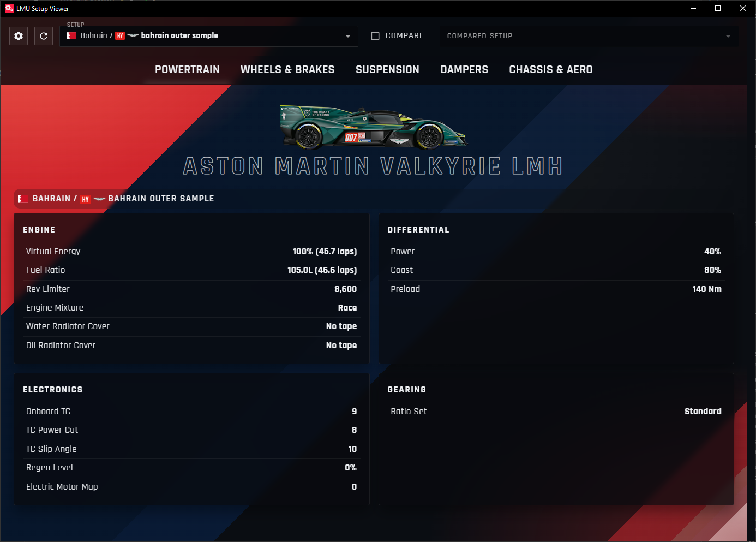Select the Powertrain tab
The height and width of the screenshot is (542, 756).
pyautogui.click(x=187, y=69)
